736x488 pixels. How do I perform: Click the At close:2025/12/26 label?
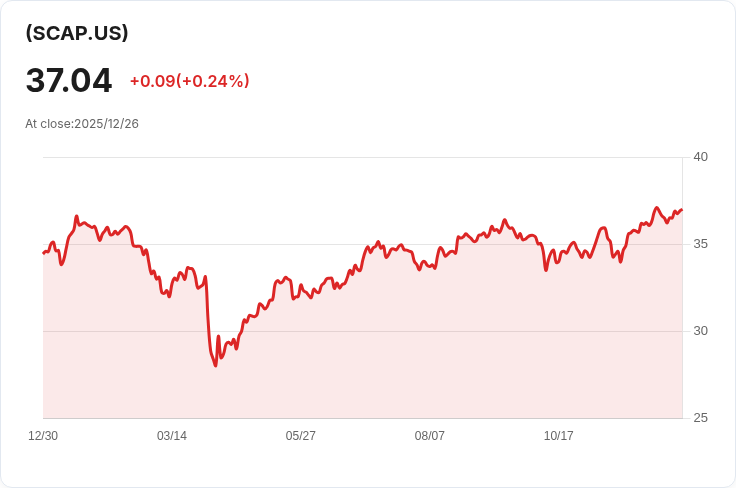[x=82, y=124]
